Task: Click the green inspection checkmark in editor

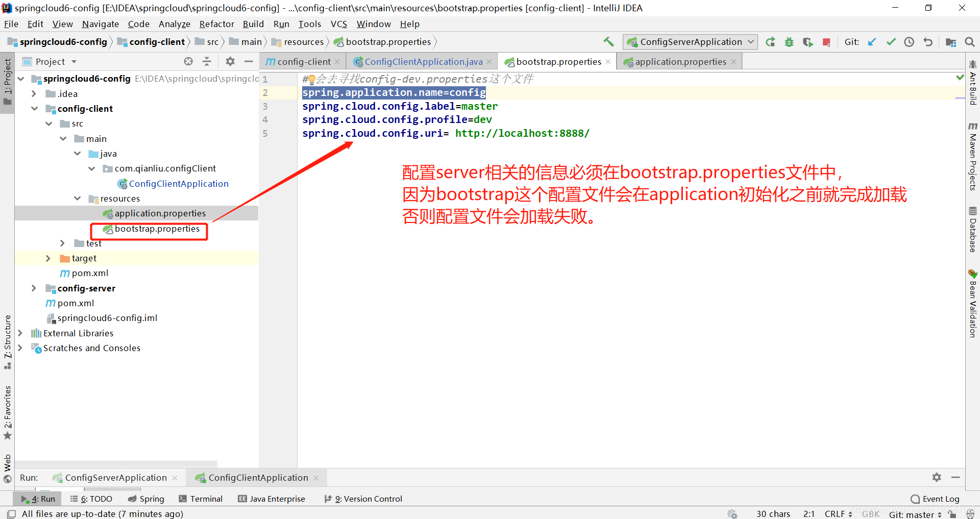Action: click(x=960, y=78)
